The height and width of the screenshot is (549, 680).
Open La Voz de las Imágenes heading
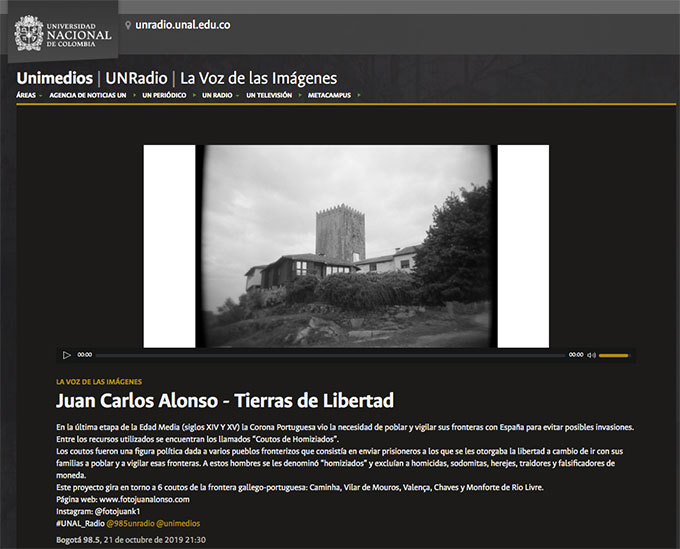258,78
